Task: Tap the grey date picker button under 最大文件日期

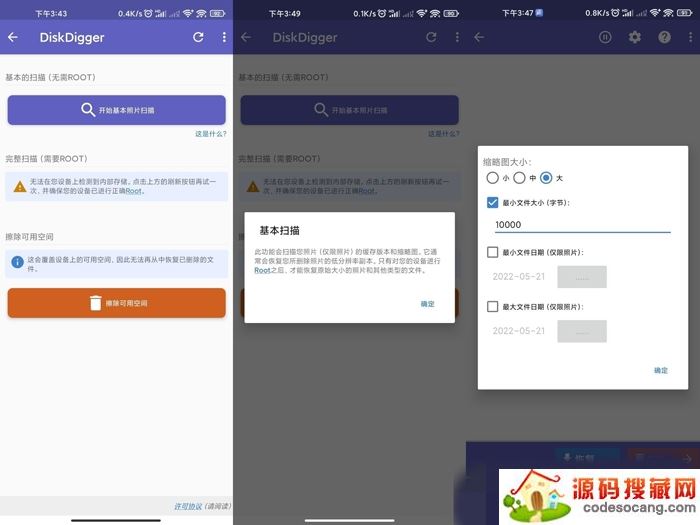Action: [x=582, y=331]
